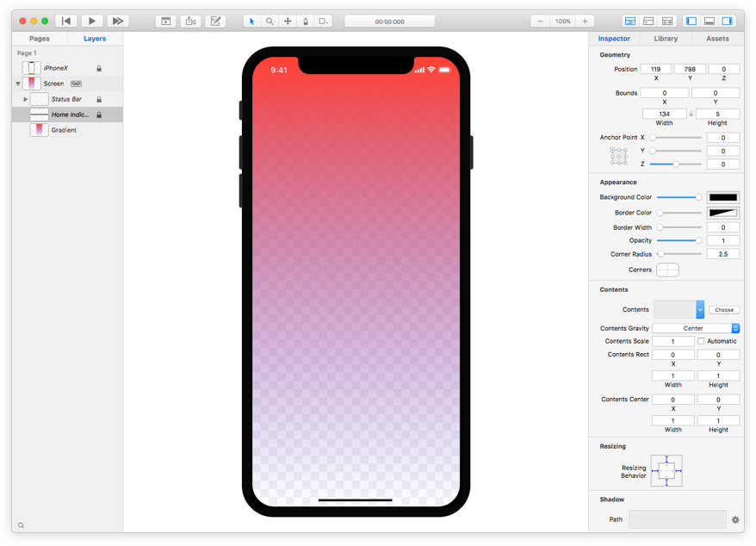Switch to second editor layout icon

point(648,22)
